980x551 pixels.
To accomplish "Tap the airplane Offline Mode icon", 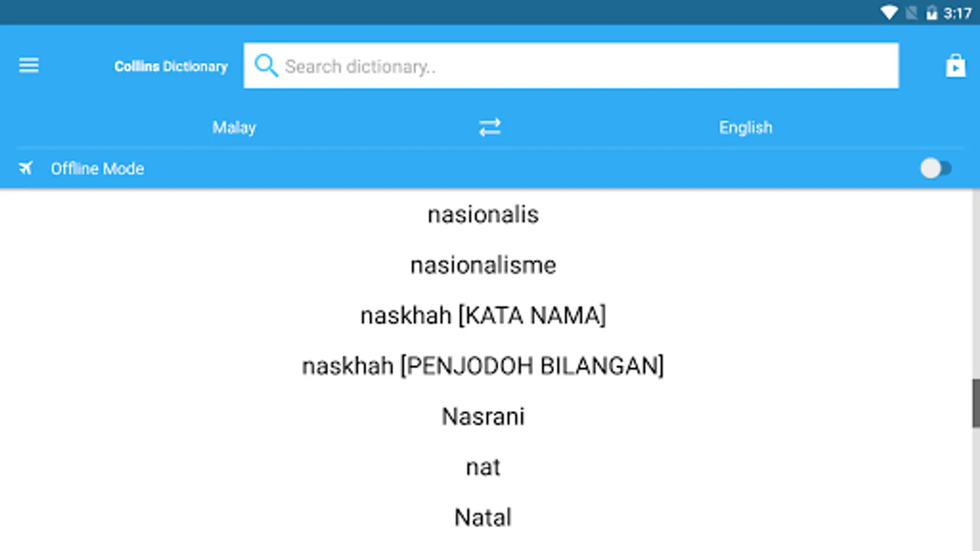I will point(26,168).
